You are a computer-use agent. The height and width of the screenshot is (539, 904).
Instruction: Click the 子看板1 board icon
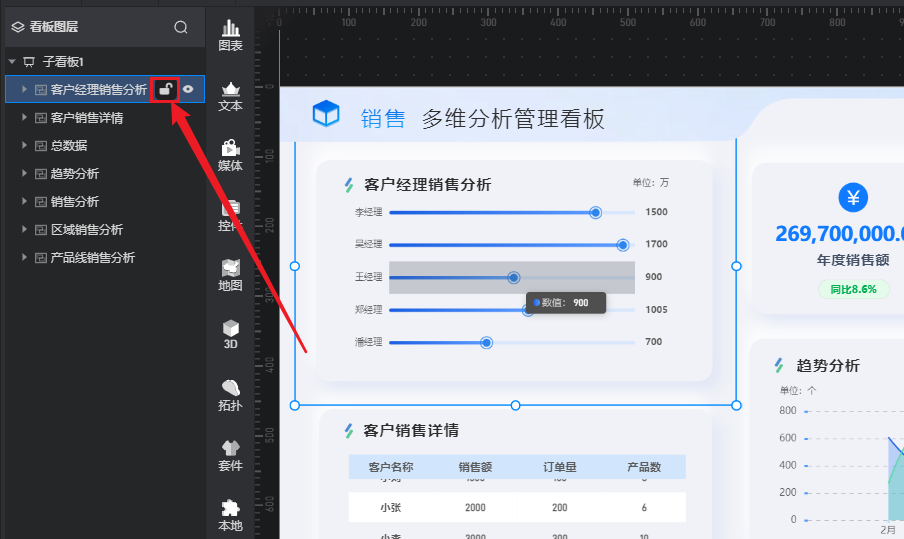pyautogui.click(x=29, y=62)
